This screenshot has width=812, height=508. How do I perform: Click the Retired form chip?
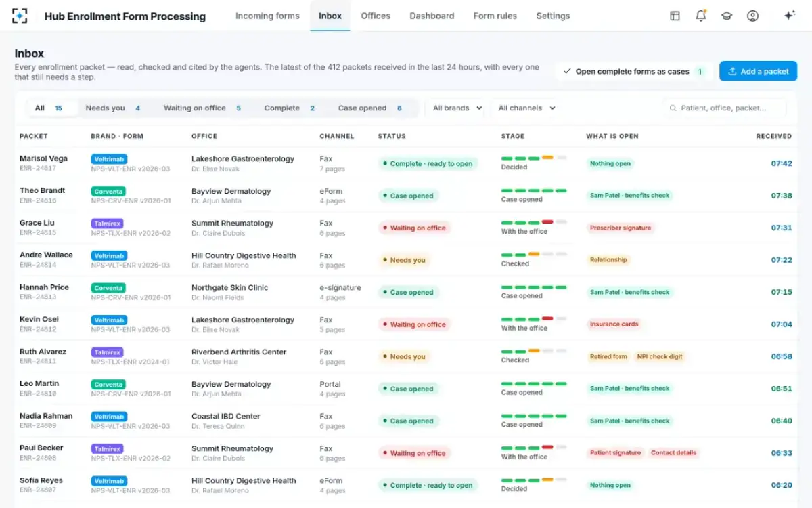click(608, 357)
